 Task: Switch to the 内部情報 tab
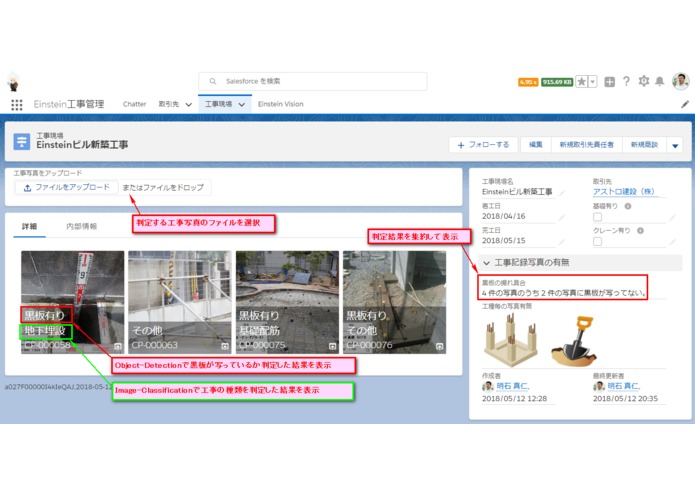pyautogui.click(x=82, y=226)
